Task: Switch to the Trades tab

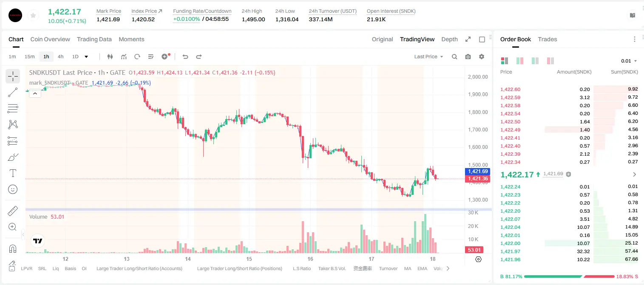Action: (x=548, y=39)
